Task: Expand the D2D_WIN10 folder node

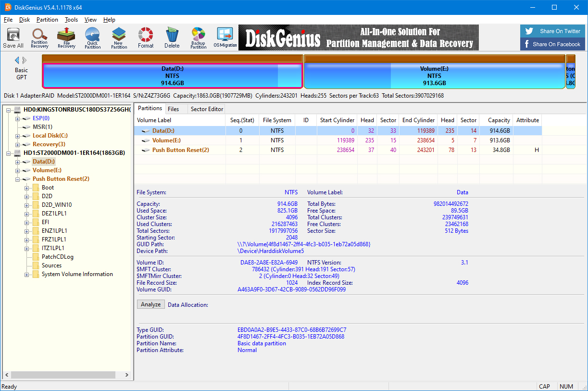Action: pyautogui.click(x=27, y=205)
